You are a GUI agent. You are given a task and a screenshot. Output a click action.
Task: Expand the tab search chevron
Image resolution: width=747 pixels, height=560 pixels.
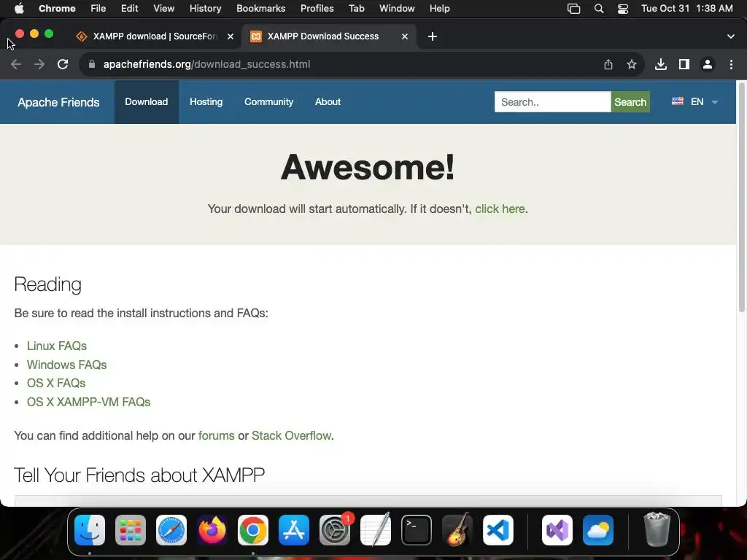(x=731, y=36)
